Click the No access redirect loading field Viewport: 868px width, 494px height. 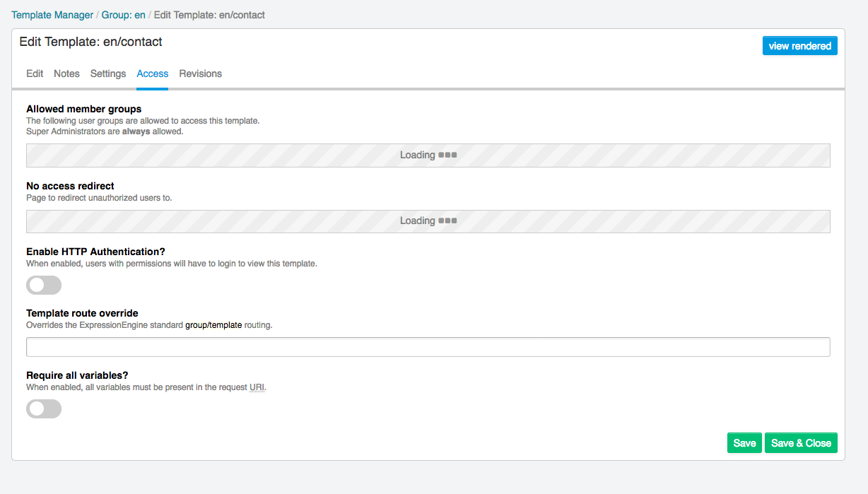[x=428, y=221]
